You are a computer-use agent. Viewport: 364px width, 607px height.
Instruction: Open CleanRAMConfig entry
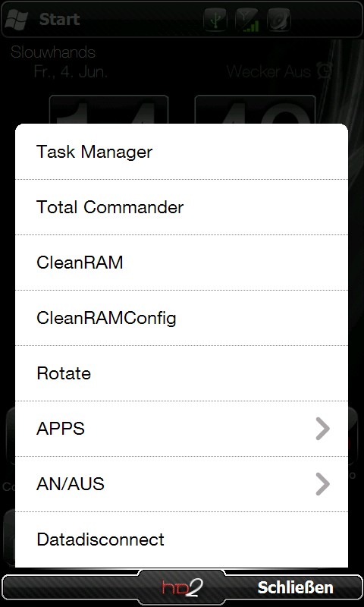(x=181, y=318)
